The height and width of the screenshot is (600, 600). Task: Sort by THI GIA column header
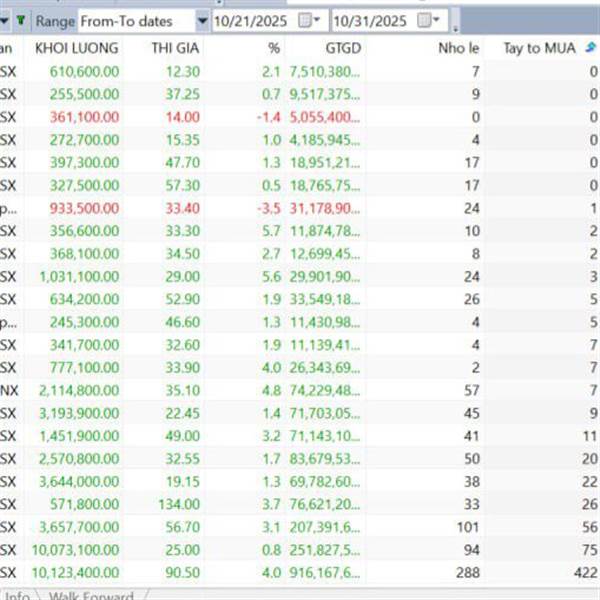(175, 48)
